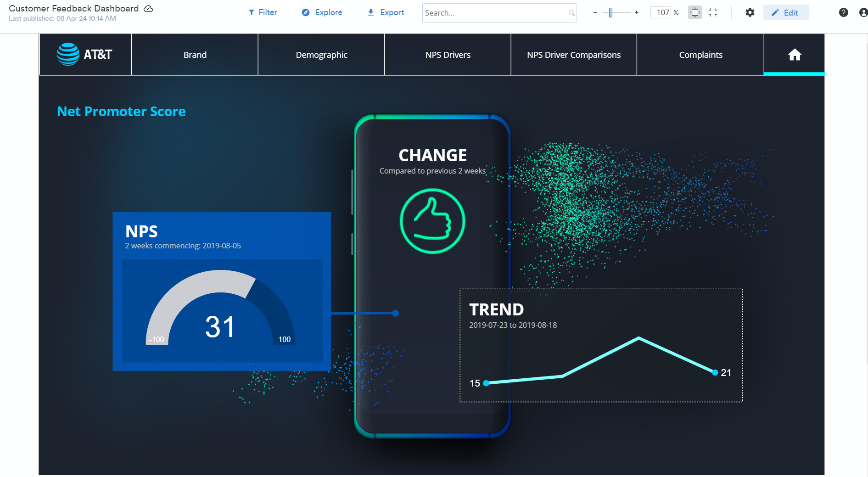Click the peak of the trend line
The image size is (868, 477).
pyautogui.click(x=638, y=338)
